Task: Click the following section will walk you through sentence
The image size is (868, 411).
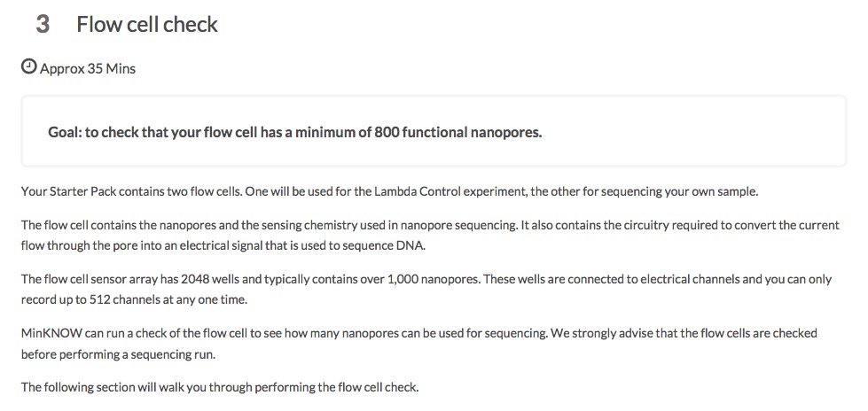Action: (219, 387)
